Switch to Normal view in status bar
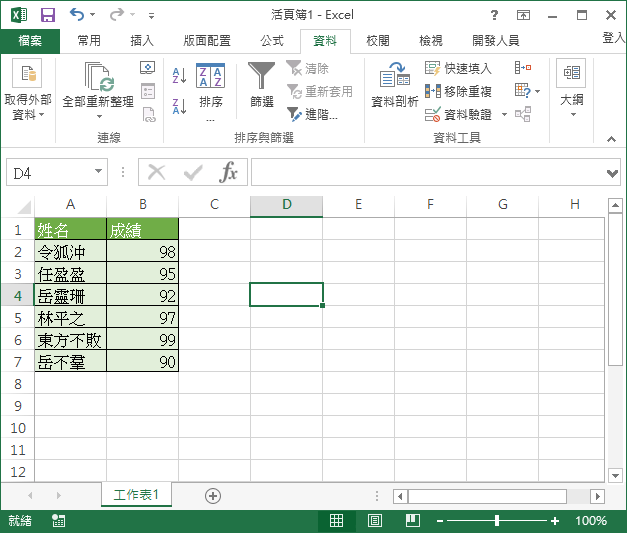 coord(336,521)
